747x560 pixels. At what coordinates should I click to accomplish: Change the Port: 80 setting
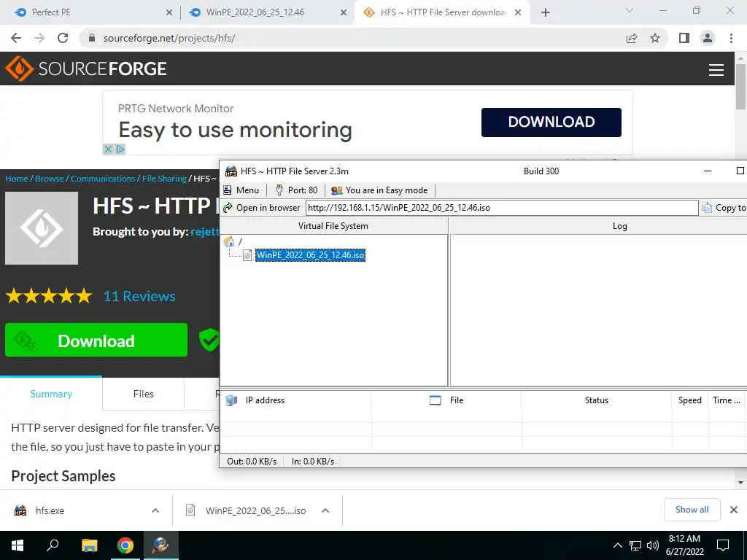(x=296, y=190)
